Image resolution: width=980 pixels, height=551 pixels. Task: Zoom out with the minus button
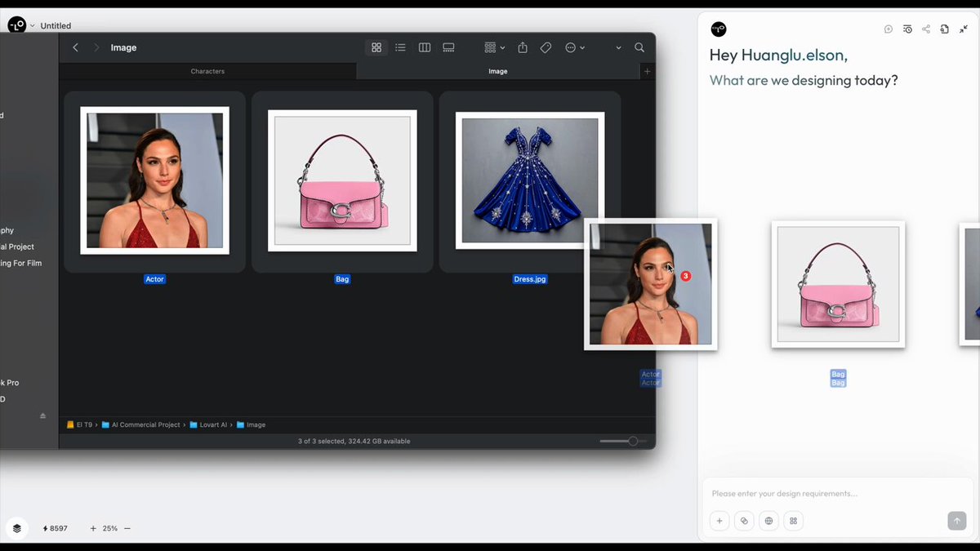click(x=127, y=528)
